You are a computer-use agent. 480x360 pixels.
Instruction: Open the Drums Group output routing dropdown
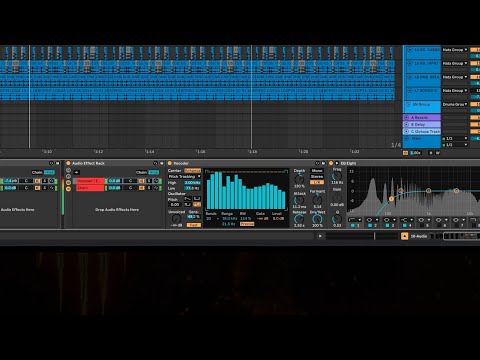pos(455,104)
